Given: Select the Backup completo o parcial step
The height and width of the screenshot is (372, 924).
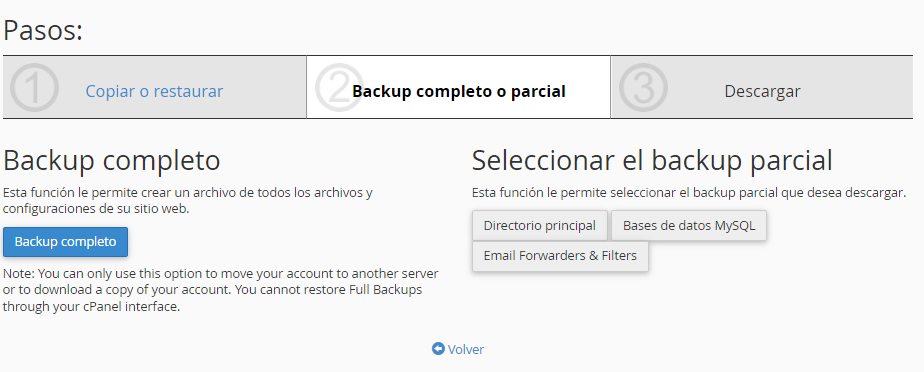Looking at the screenshot, I should pyautogui.click(x=458, y=91).
